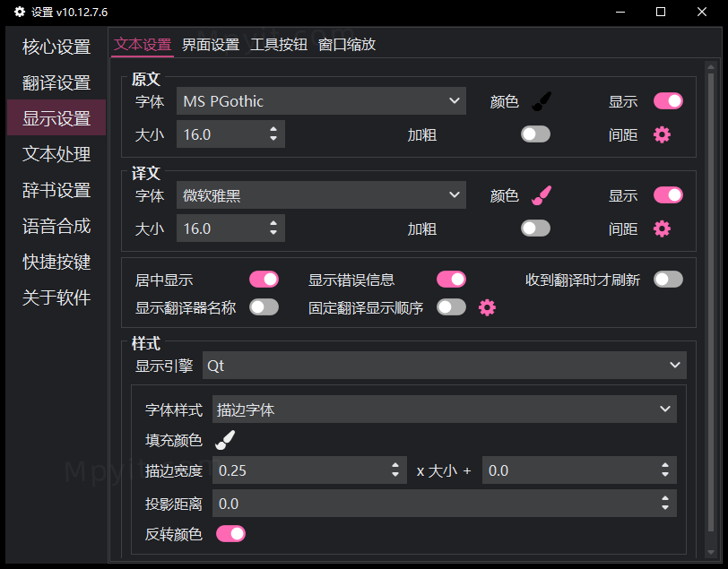Decrease 投影距离 value with down arrow
Viewport: 728px width, 569px height.
665,508
